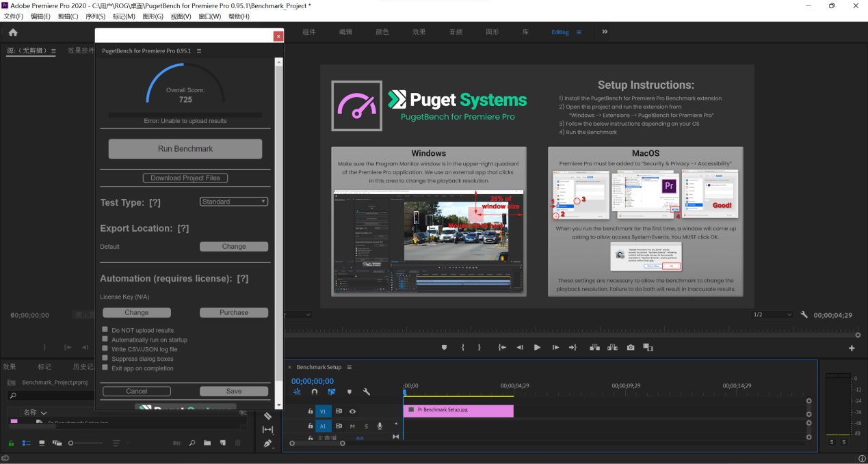Enable Do NOT upload results checkbox
Viewport: 868px width, 464px height.
105,329
